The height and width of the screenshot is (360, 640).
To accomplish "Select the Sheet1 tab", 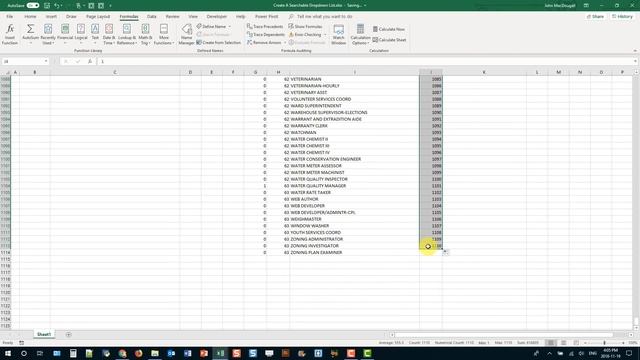I will [x=44, y=334].
